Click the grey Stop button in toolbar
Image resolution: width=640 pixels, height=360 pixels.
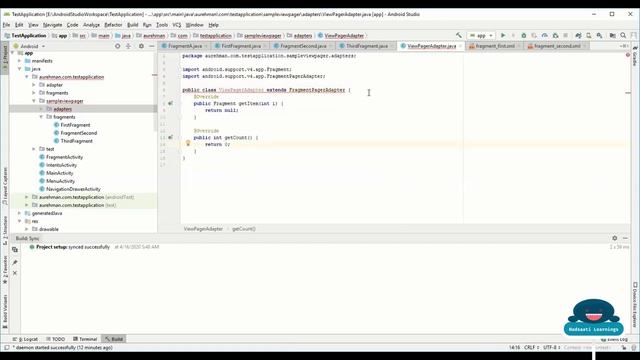(x=565, y=36)
